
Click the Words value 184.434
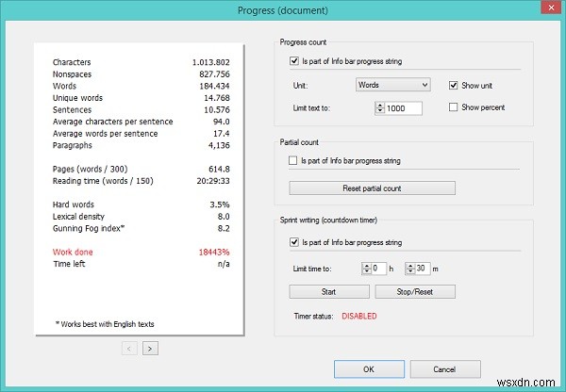[214, 86]
